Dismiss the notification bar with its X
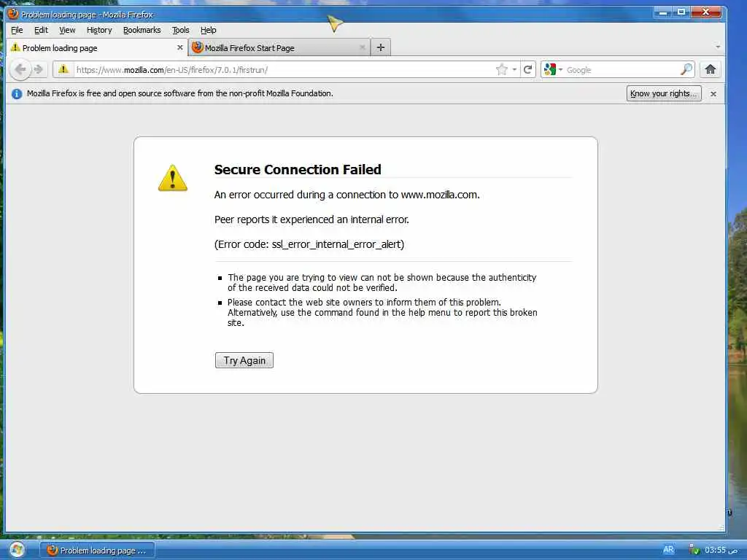 coord(713,94)
